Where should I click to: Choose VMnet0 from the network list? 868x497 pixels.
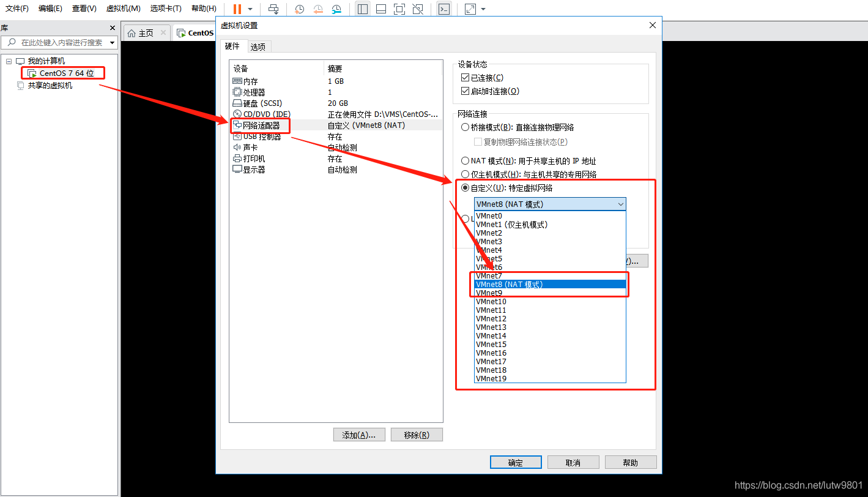coord(550,216)
